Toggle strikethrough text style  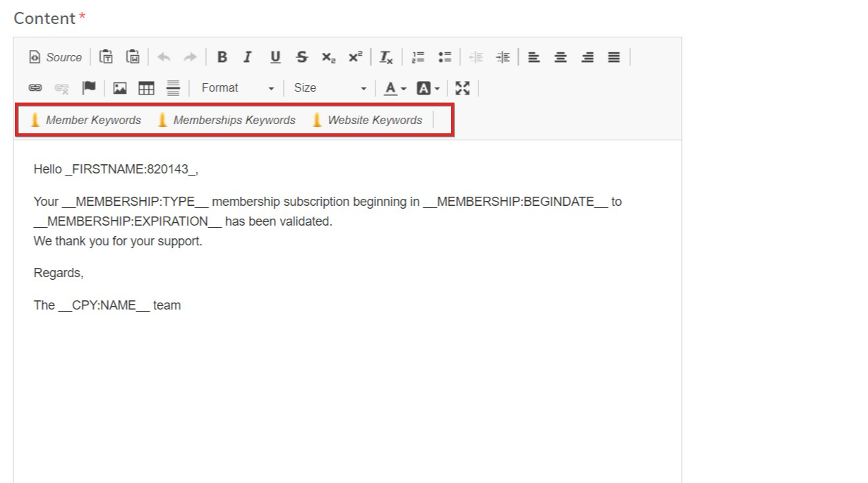click(x=302, y=57)
